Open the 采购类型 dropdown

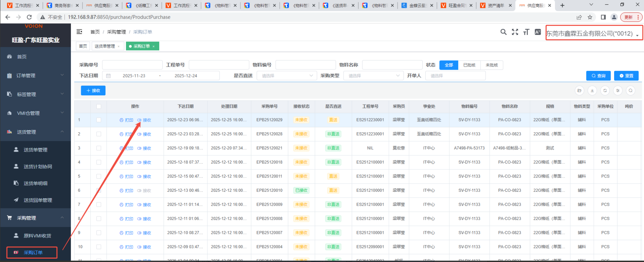(x=373, y=76)
